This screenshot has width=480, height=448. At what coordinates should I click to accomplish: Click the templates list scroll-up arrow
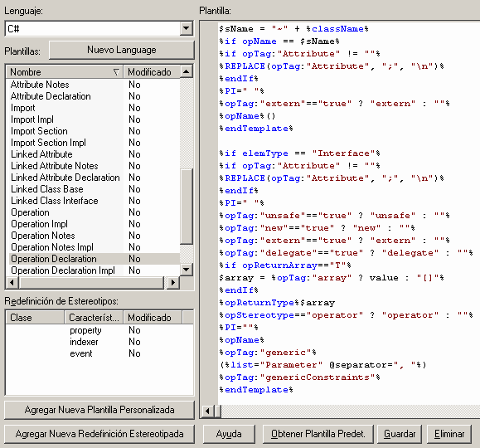coord(186,71)
